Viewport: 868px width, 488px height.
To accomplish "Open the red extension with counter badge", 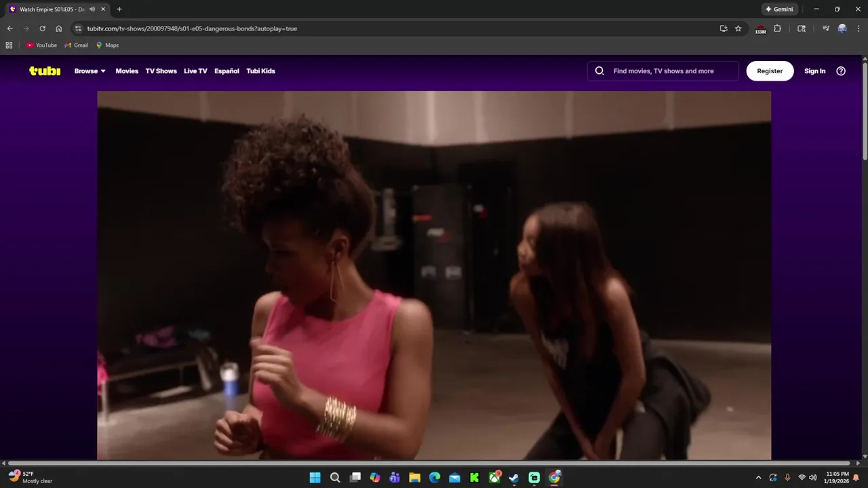I will 760,29.
